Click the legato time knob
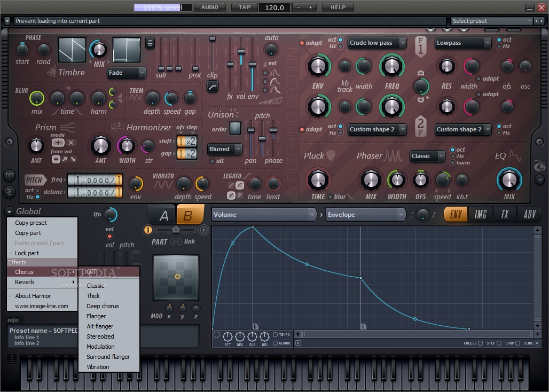Image resolution: width=549 pixels, height=392 pixels. click(255, 183)
